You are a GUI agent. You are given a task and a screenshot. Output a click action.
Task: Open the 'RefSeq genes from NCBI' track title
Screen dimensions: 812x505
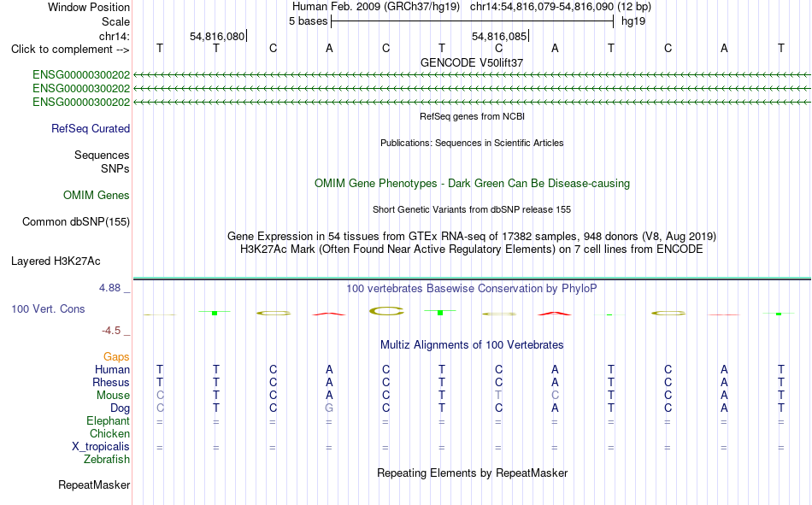point(472,116)
